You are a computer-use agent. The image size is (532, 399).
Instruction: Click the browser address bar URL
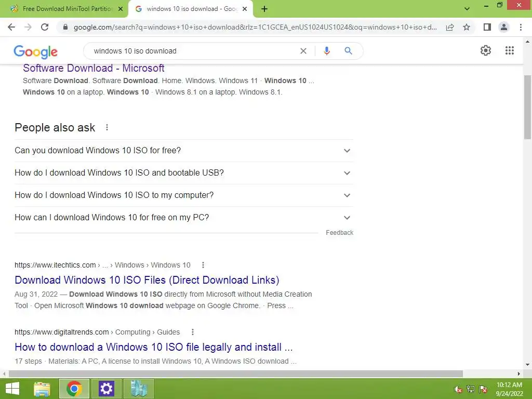pyautogui.click(x=255, y=27)
